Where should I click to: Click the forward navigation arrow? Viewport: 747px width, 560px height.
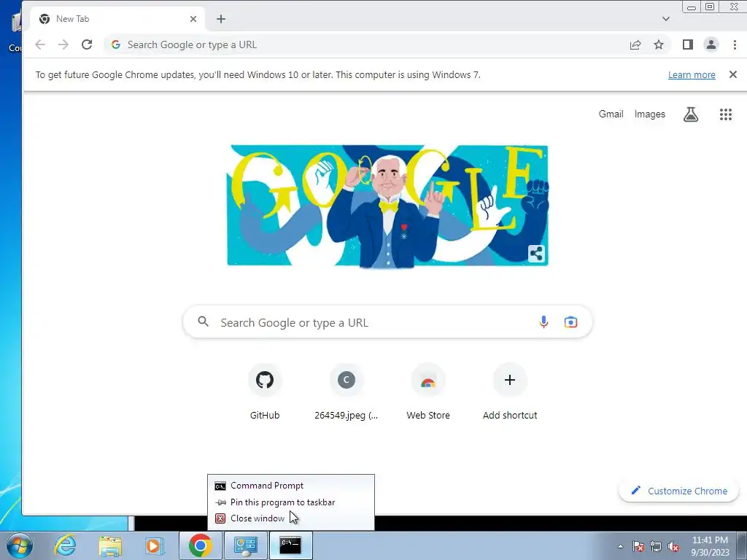(63, 44)
